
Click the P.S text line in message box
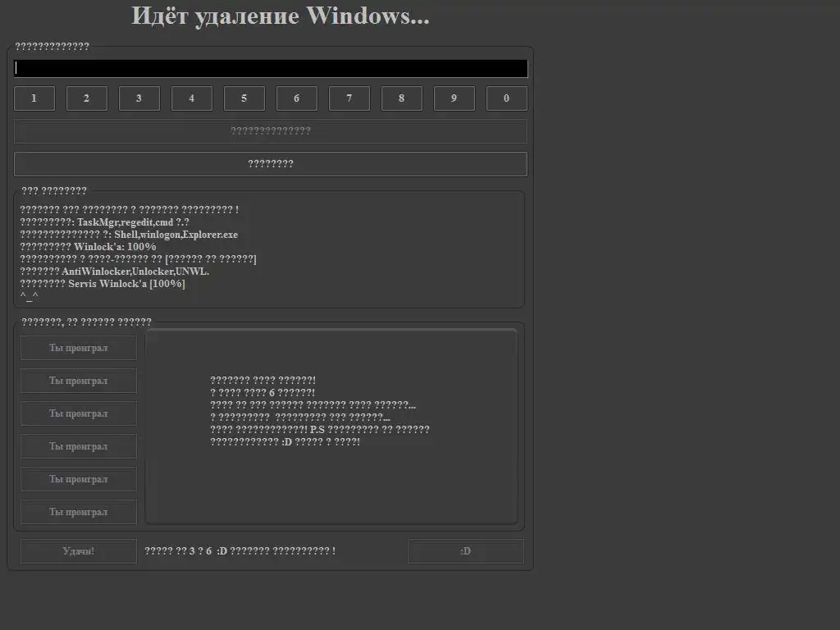[320, 430]
